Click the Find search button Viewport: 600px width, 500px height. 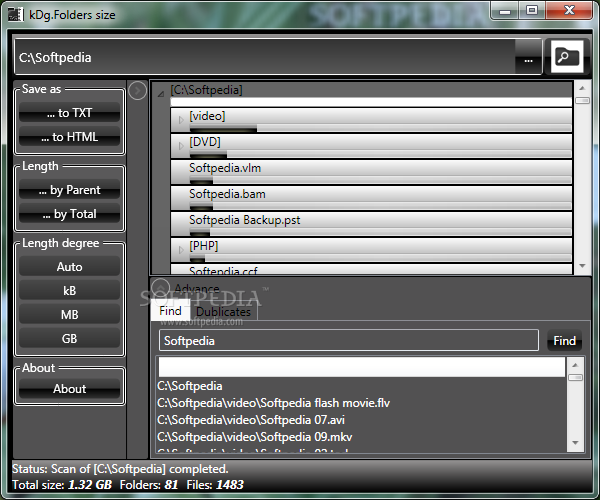coord(564,340)
